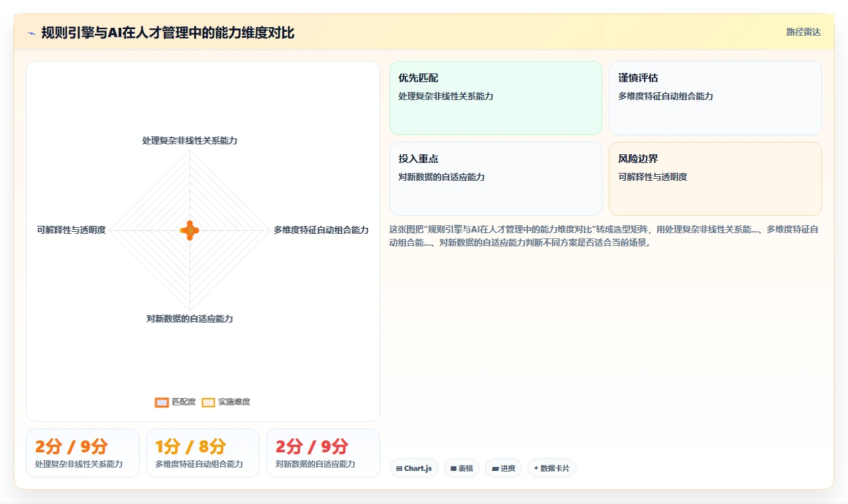Screen dimensions: 848x504
Task: Click 对新数据的自适应能力 text in 投入重点 card
Action: point(441,177)
